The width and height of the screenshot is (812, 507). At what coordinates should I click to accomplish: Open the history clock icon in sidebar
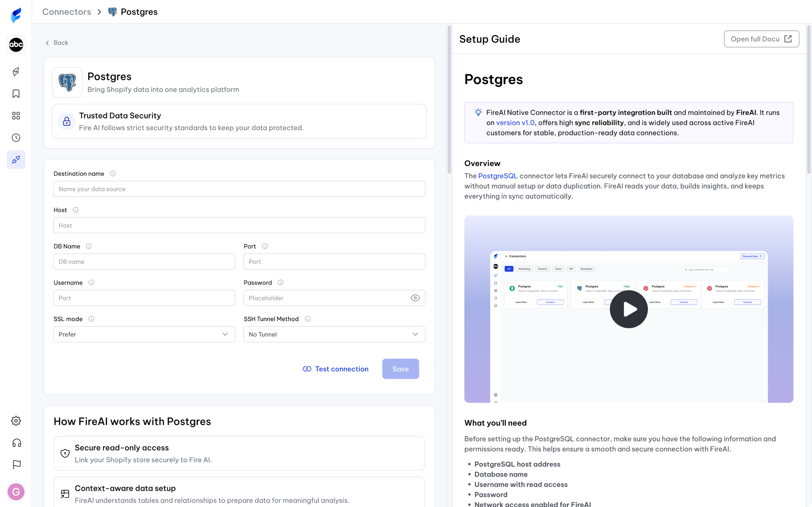[16, 138]
